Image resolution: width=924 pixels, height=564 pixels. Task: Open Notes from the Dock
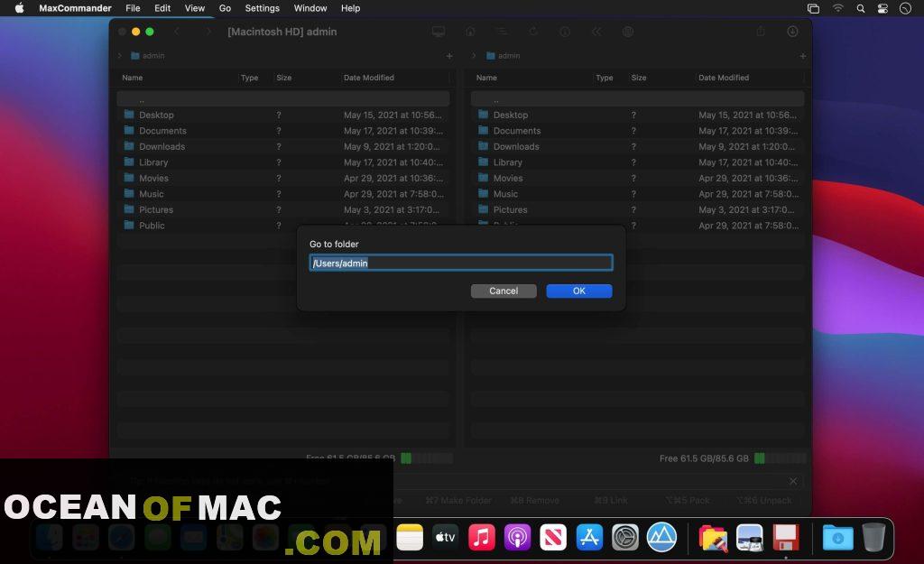[410, 538]
